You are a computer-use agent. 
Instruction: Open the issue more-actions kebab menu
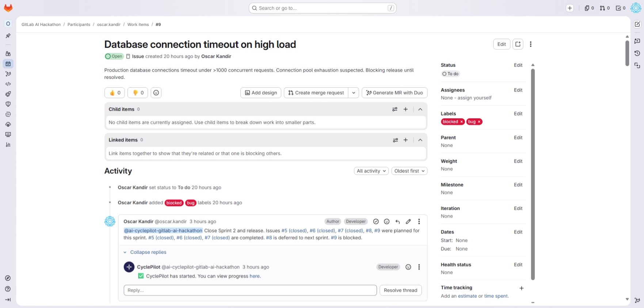pos(531,44)
